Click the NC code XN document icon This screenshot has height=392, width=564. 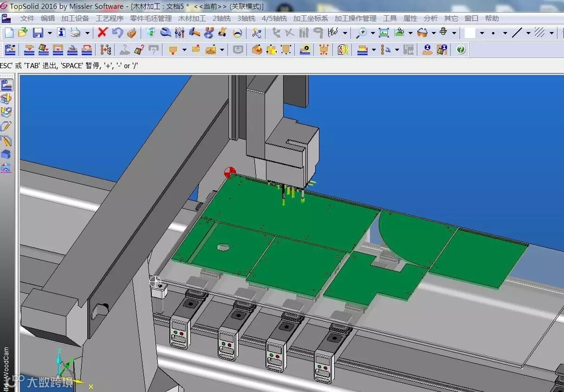point(343,50)
